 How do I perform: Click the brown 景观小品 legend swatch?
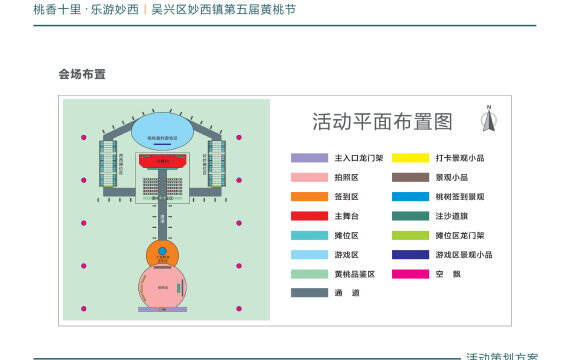click(x=410, y=177)
